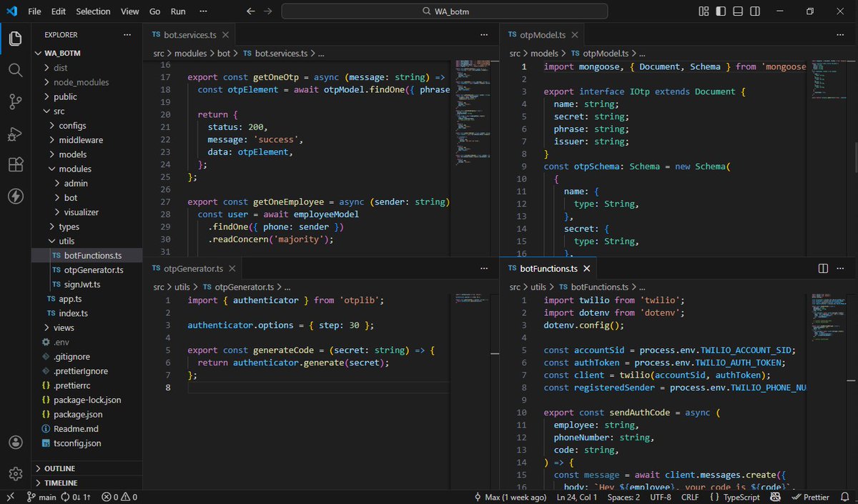Open the Thunder Client lightning icon
This screenshot has height=504, width=858.
[15, 196]
